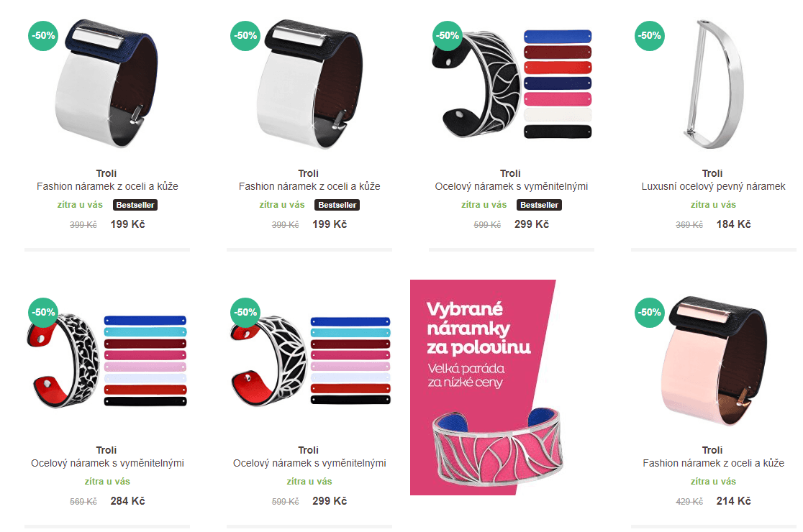Click the -50% badge on navy cuff bracelet
This screenshot has height=532, width=803.
tap(43, 36)
